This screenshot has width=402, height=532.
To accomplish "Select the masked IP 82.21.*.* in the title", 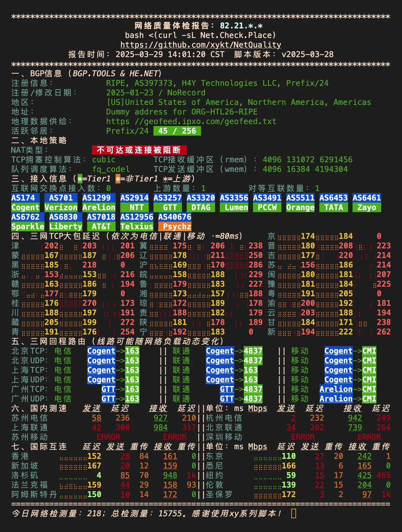I will coord(241,26).
